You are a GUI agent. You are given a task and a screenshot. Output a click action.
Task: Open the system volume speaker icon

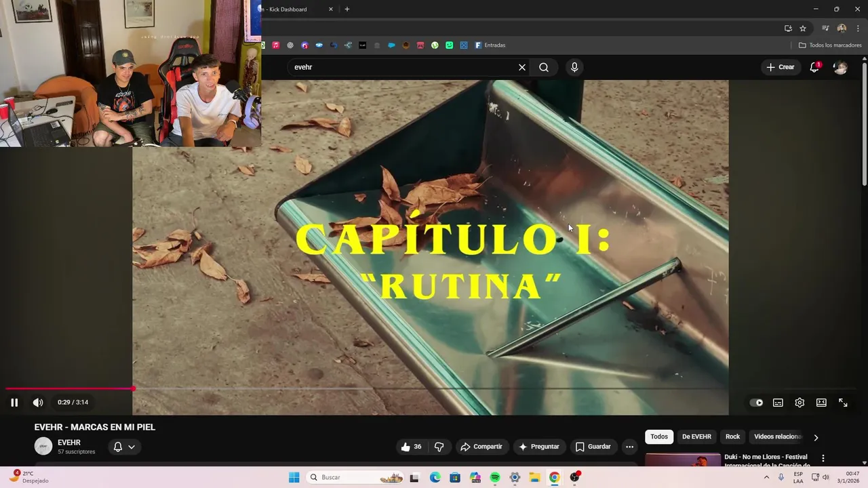coord(826,477)
